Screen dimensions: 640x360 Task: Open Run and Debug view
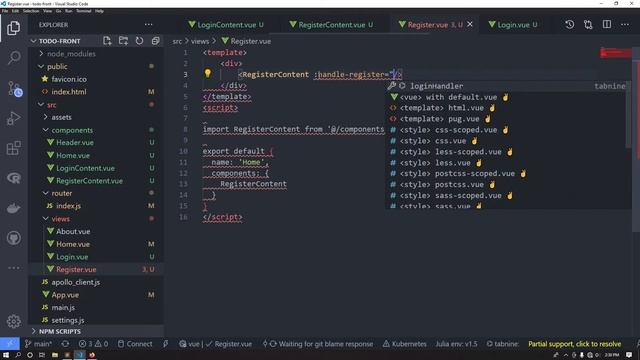13,118
